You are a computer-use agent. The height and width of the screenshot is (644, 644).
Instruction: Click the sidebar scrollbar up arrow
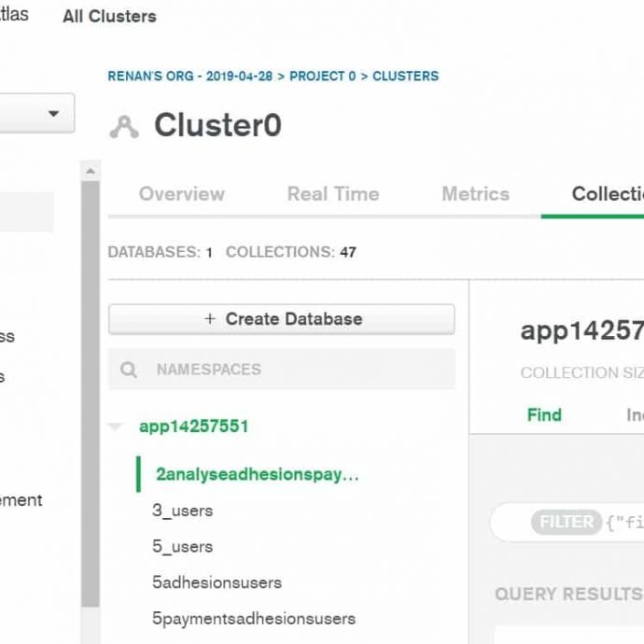coord(91,171)
